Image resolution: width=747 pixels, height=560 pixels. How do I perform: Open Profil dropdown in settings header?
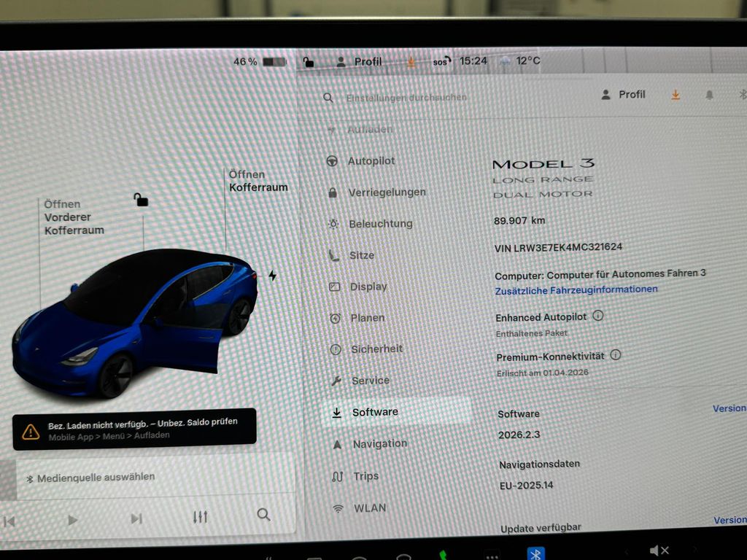(624, 95)
